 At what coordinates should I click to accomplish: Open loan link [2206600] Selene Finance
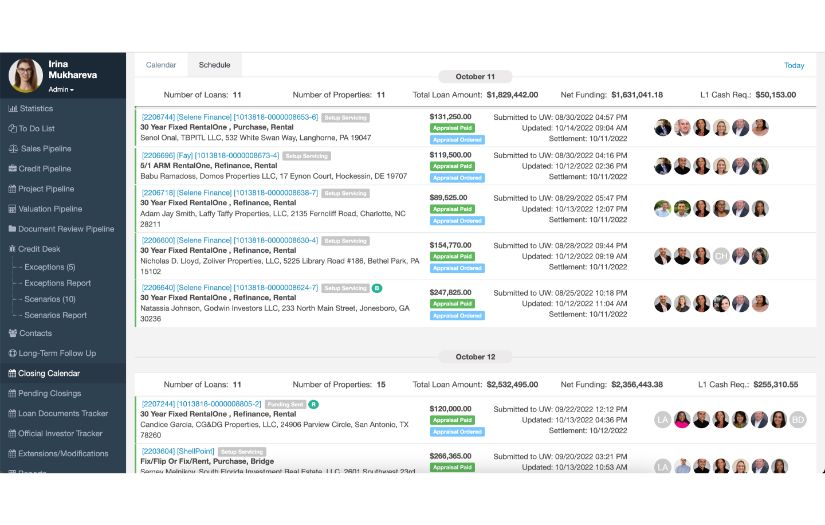(x=230, y=240)
